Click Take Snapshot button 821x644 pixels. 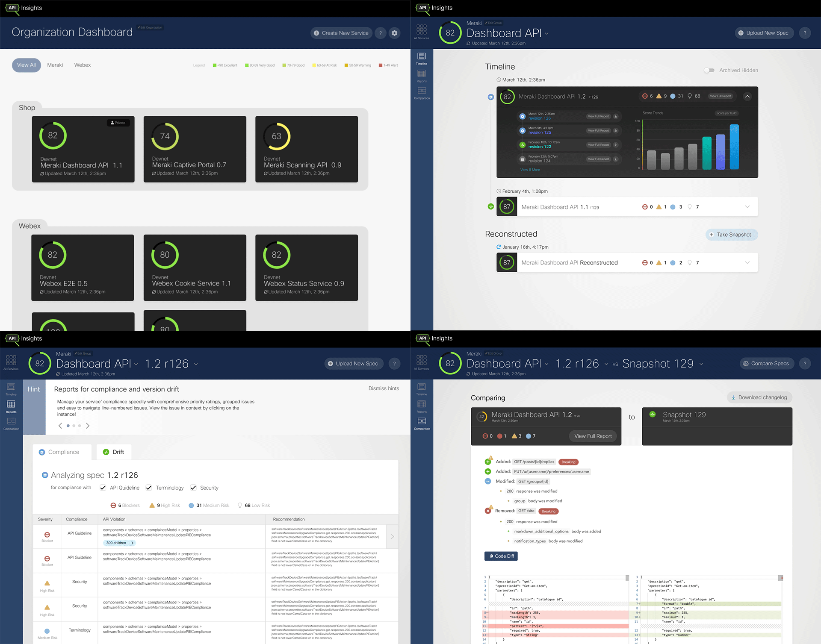point(732,235)
